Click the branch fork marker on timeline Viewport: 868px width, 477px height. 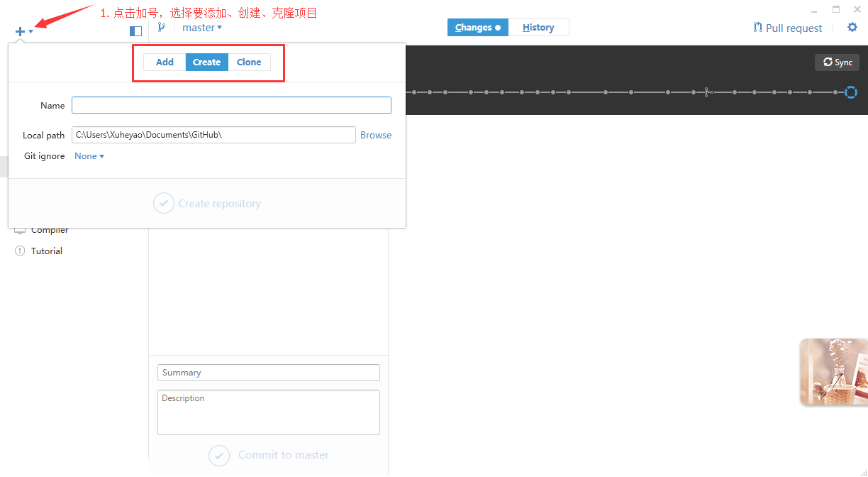(706, 92)
